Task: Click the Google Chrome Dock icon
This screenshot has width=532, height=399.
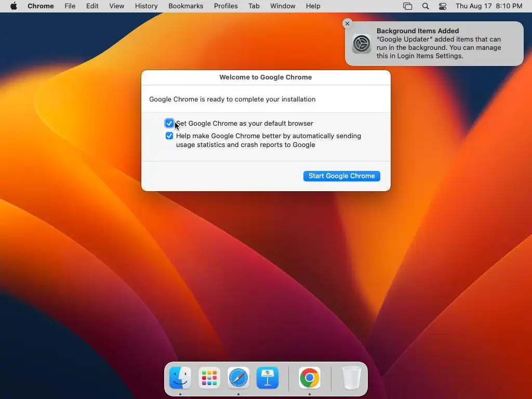Action: (310, 378)
